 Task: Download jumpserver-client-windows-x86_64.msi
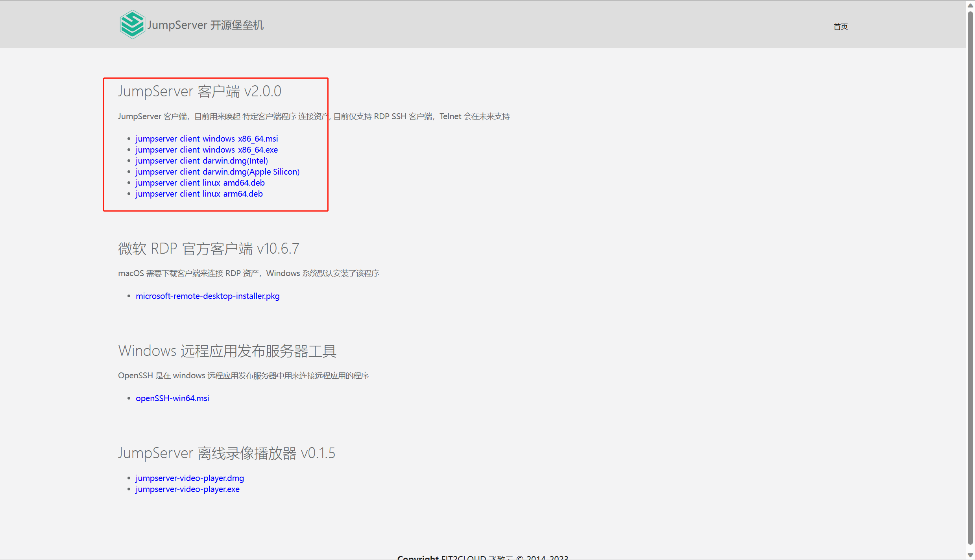[x=206, y=138]
